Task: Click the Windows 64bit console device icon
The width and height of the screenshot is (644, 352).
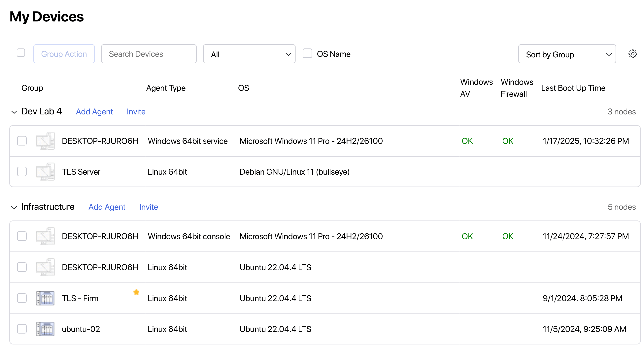Action: click(45, 236)
